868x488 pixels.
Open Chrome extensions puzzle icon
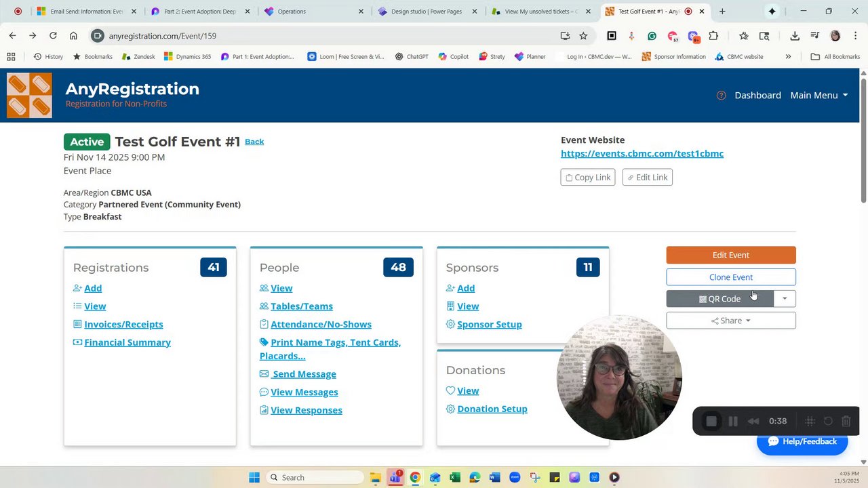[713, 36]
